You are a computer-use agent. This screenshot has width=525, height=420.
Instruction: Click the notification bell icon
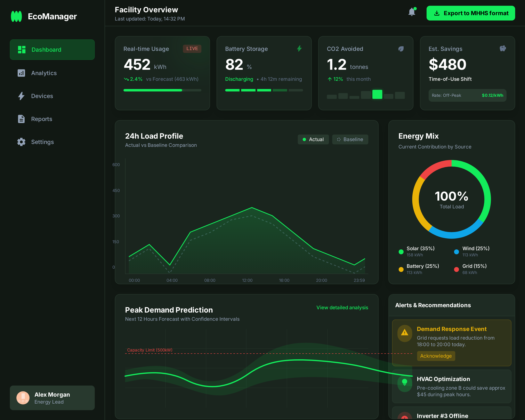click(412, 12)
